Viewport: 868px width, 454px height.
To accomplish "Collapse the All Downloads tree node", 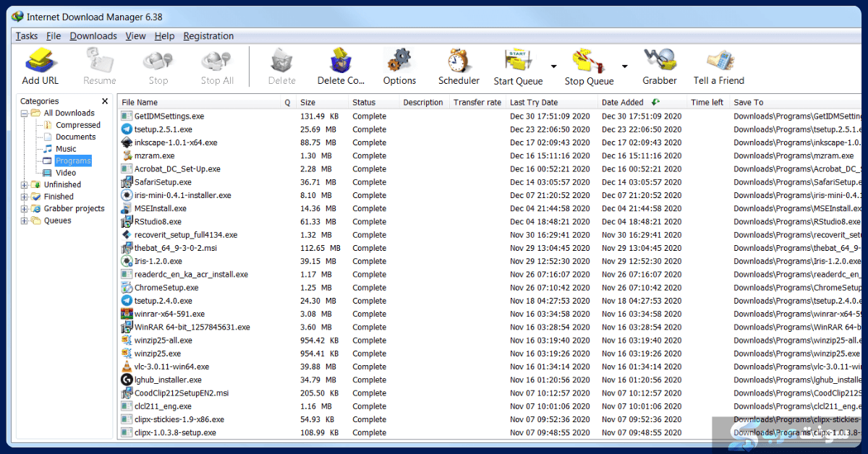I will point(25,113).
